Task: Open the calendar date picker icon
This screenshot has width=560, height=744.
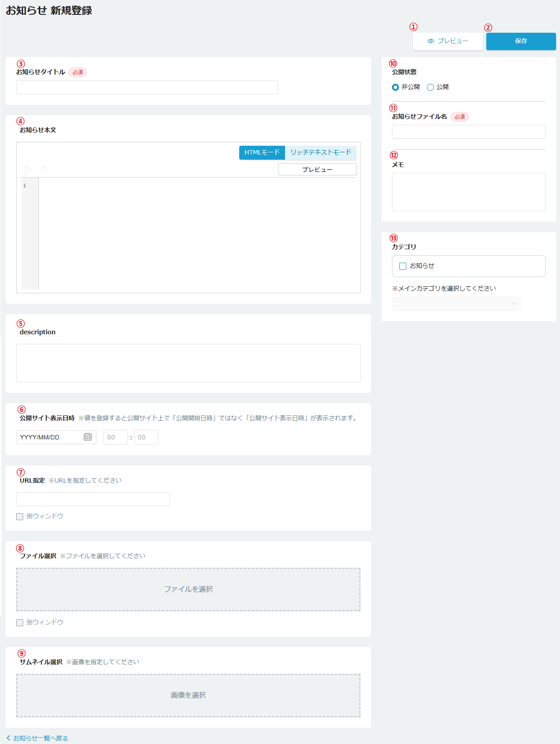Action: (88, 437)
